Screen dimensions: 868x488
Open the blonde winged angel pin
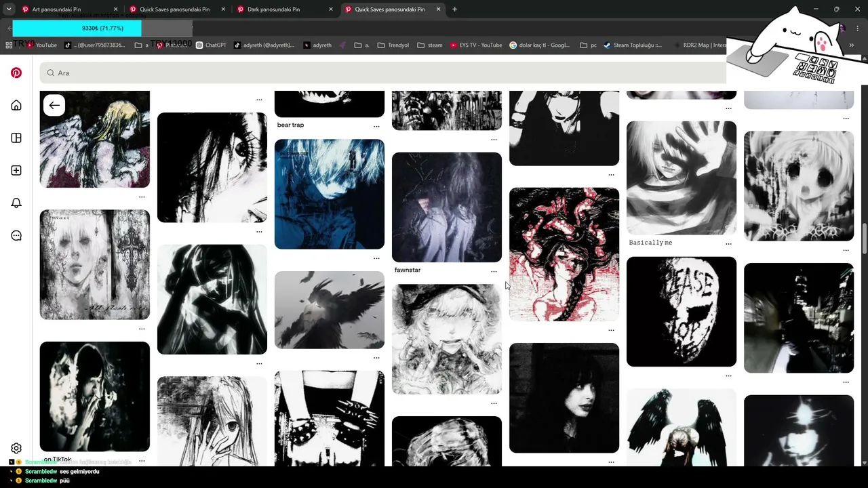(95, 139)
